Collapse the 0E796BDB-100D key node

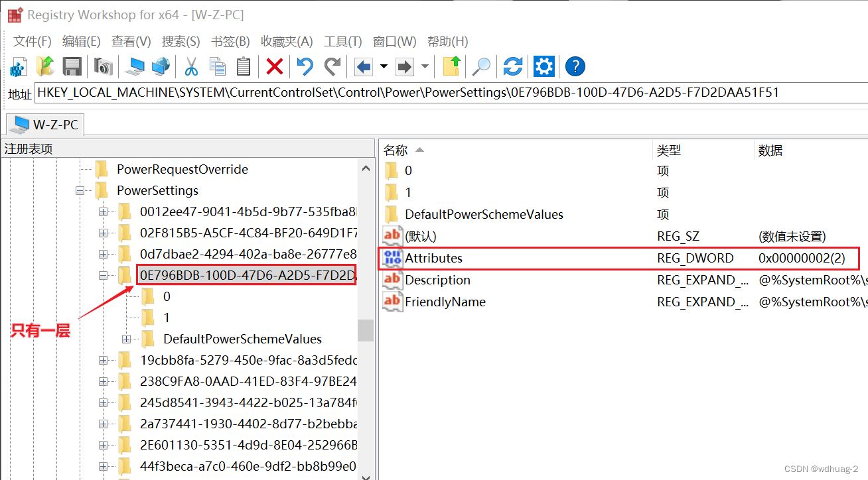tap(103, 275)
